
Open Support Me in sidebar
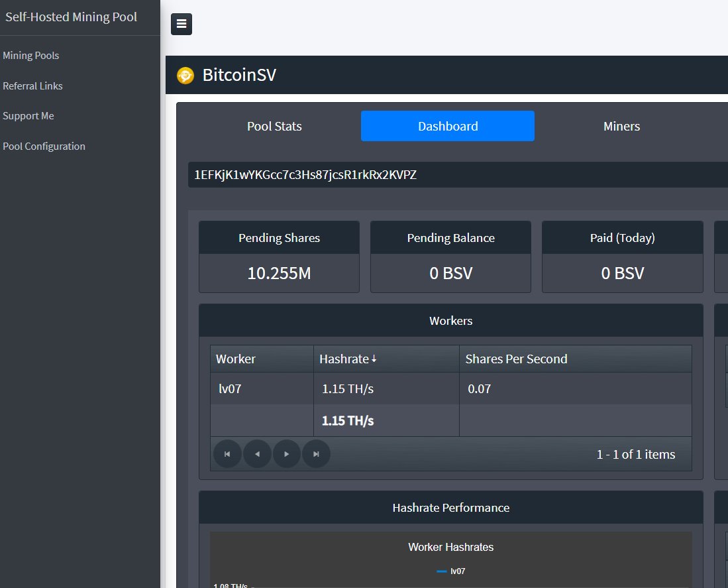(28, 116)
